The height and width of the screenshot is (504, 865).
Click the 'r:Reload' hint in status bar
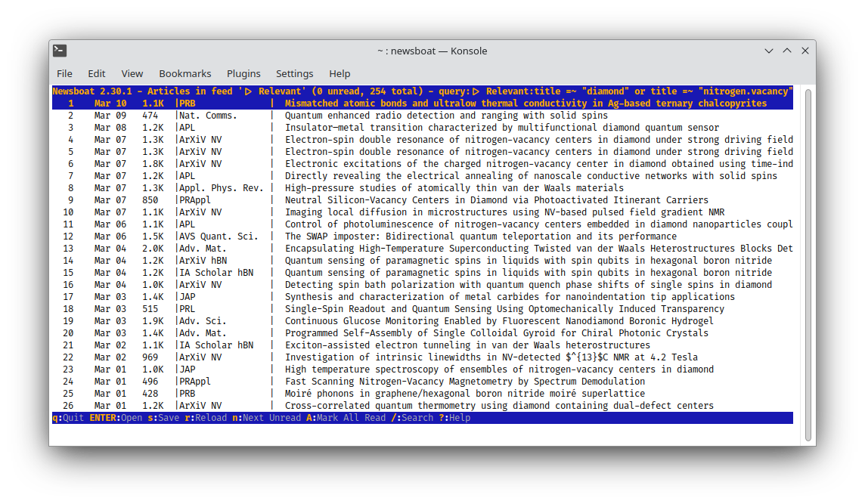coord(206,418)
